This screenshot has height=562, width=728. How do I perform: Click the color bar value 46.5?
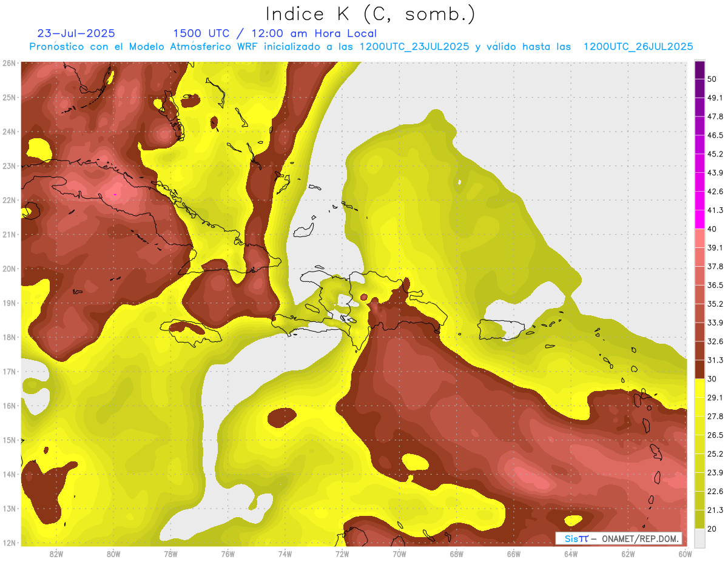(x=715, y=135)
